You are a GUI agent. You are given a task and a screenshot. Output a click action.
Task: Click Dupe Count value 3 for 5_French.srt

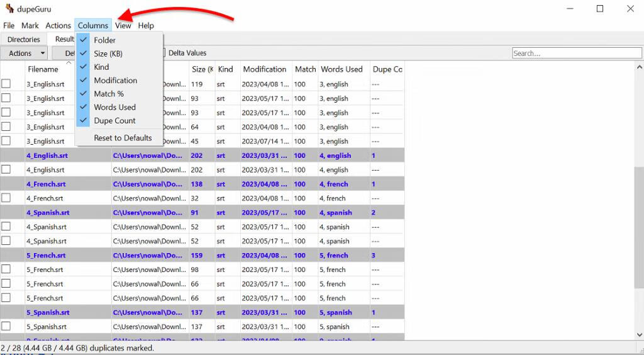tap(374, 255)
